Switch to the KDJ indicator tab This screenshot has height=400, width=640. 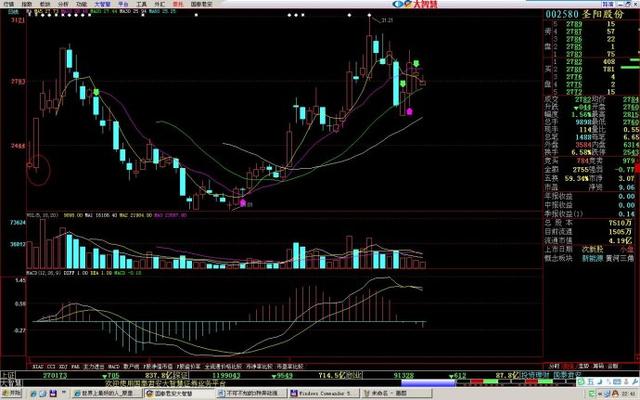tap(64, 367)
